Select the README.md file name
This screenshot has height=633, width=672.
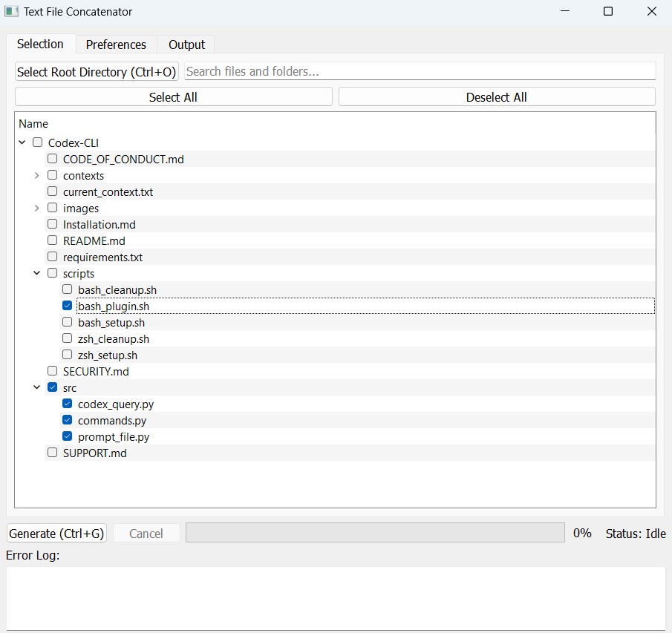[x=94, y=240]
